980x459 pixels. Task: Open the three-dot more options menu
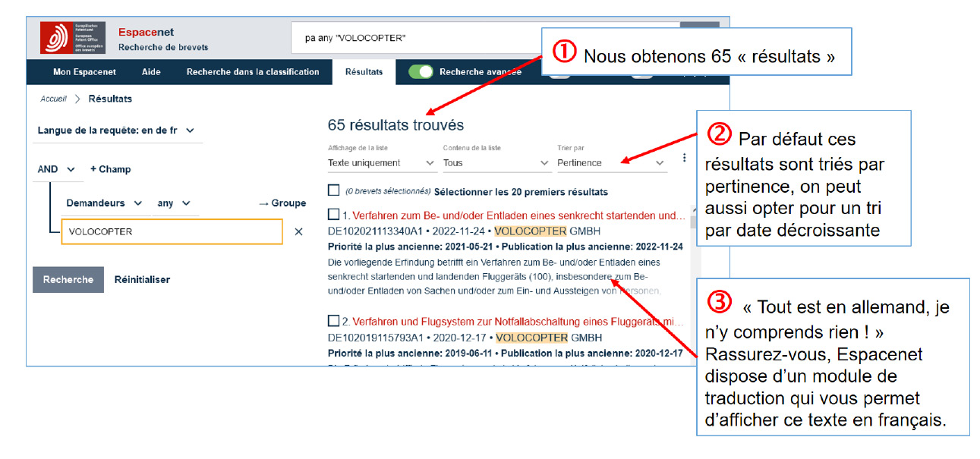point(684,158)
